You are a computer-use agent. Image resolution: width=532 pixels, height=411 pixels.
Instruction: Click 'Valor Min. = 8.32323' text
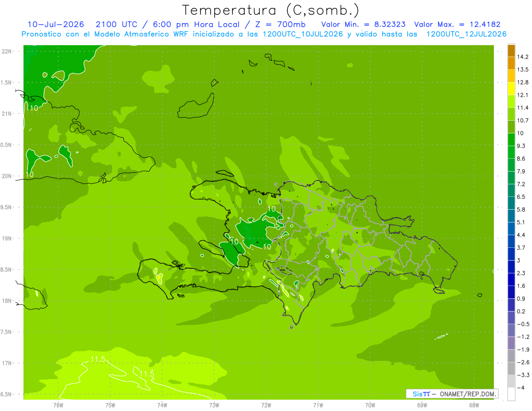click(363, 24)
